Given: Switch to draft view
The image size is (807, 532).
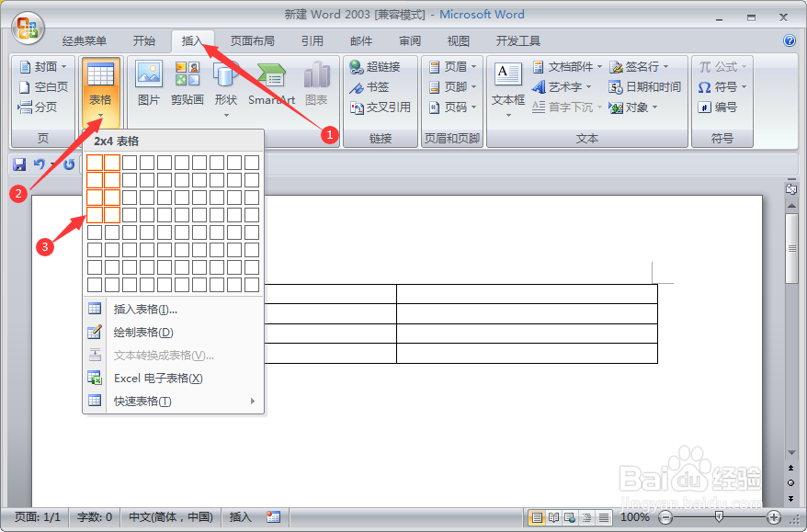Looking at the screenshot, I should click(604, 517).
